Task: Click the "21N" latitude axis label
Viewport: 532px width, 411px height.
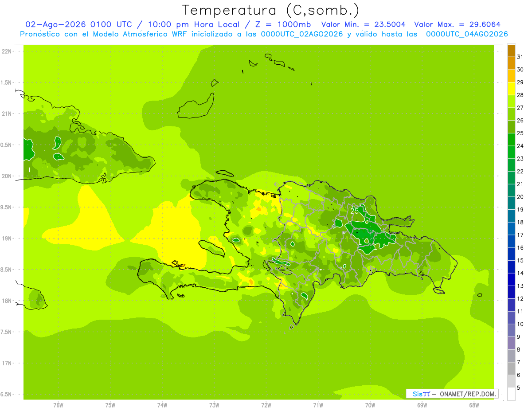Action: click(x=7, y=114)
